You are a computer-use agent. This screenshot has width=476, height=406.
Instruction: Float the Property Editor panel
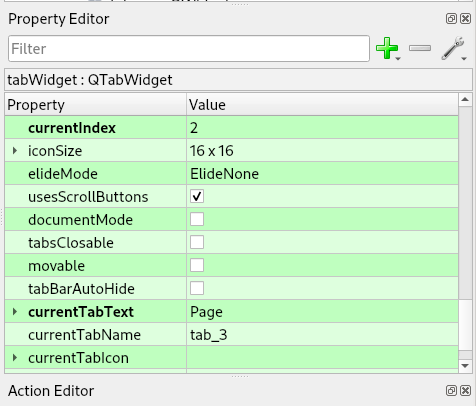[x=451, y=19]
